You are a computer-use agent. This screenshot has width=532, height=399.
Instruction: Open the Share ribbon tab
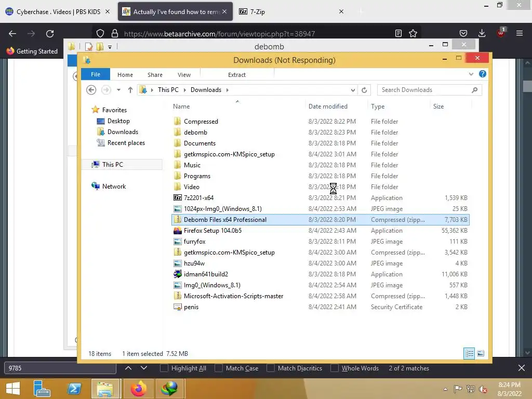pos(155,75)
